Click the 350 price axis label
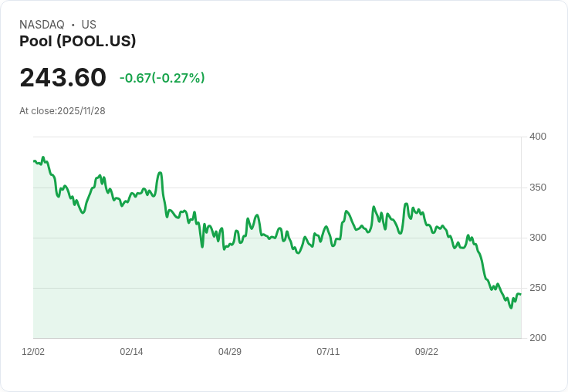Viewport: 568px width, 392px height. [x=538, y=188]
